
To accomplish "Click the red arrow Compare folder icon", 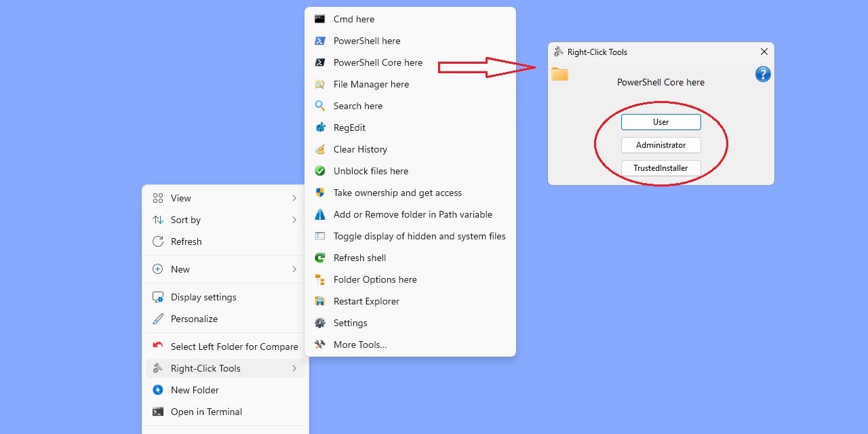I will 158,346.
